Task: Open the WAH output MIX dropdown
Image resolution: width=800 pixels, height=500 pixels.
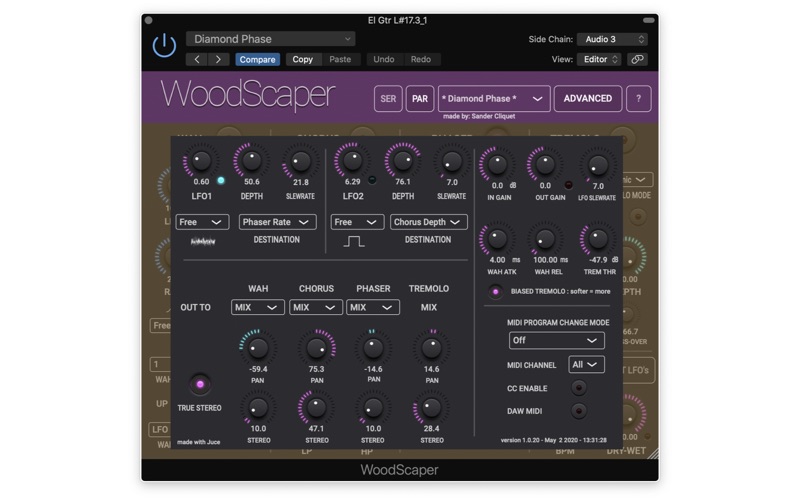Action: click(x=258, y=307)
